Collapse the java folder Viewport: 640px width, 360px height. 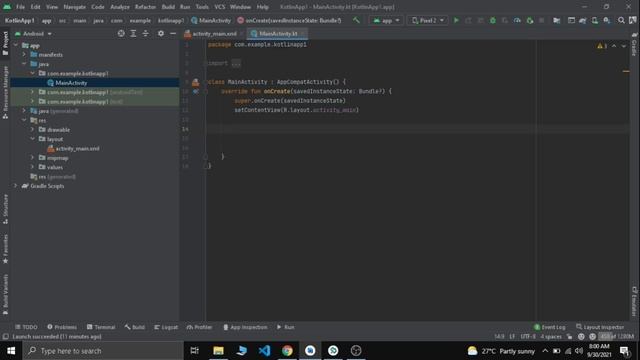tap(24, 64)
